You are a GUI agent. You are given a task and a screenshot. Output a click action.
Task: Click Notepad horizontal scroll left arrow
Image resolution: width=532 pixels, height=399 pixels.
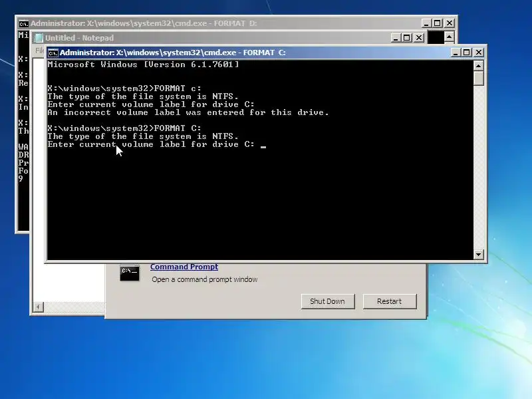pyautogui.click(x=39, y=307)
